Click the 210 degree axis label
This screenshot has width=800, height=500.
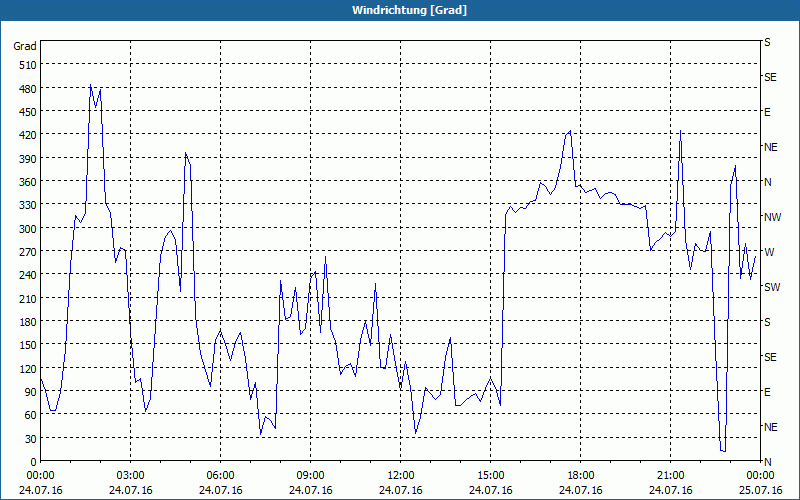pyautogui.click(x=28, y=298)
